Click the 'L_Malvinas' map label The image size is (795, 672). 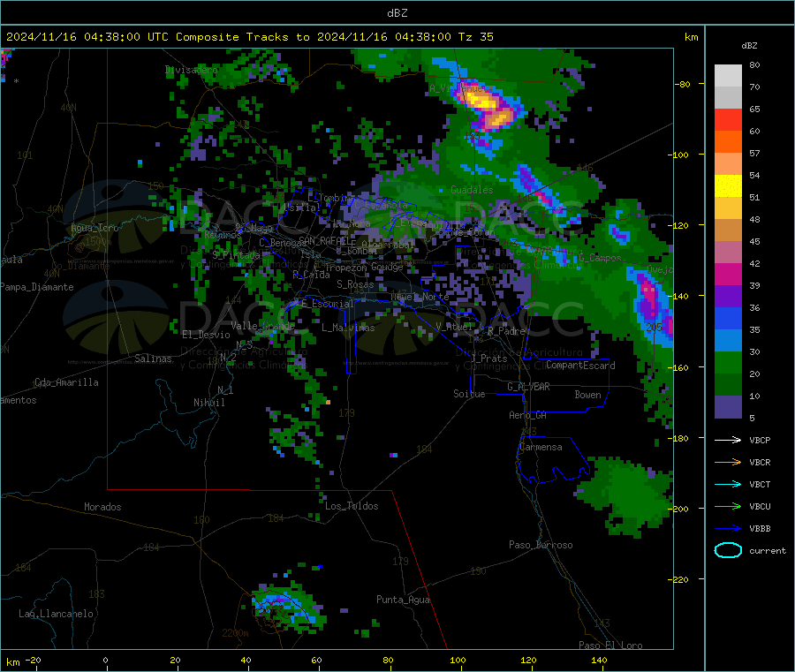[348, 328]
